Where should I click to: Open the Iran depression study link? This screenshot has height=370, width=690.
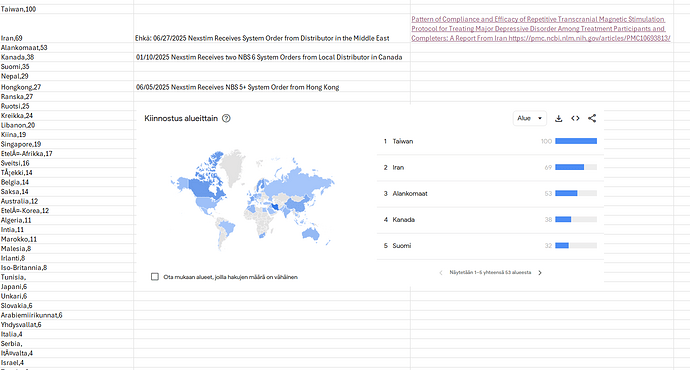541,29
